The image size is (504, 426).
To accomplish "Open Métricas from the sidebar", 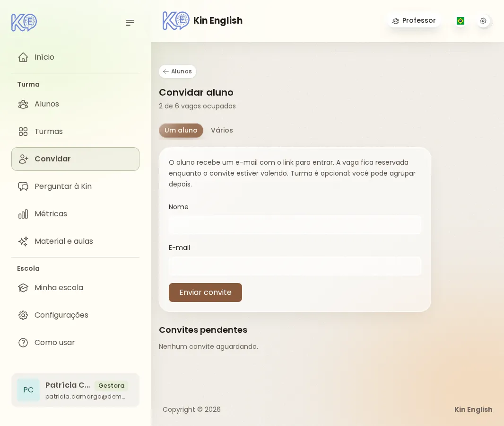I will [x=76, y=214].
